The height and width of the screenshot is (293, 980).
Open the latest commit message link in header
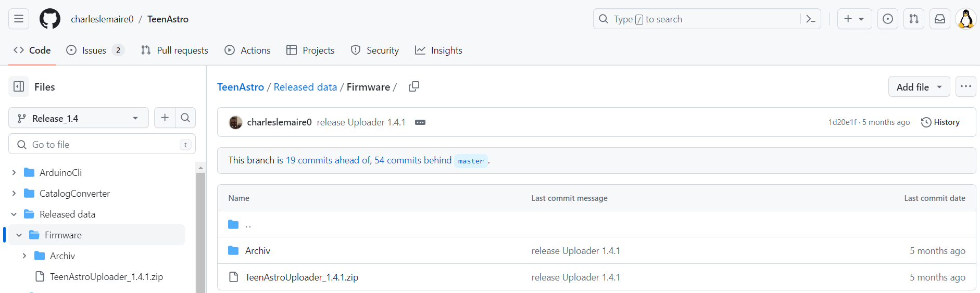(361, 122)
